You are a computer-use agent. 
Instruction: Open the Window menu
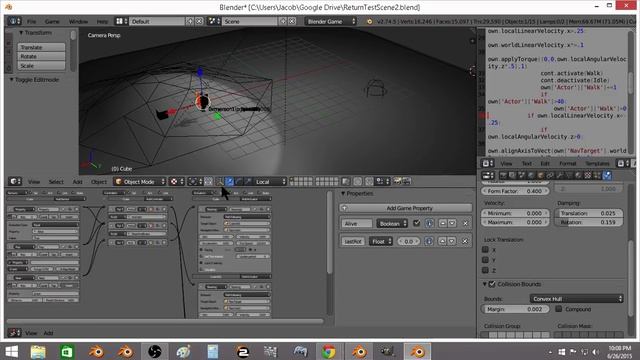pos(78,21)
